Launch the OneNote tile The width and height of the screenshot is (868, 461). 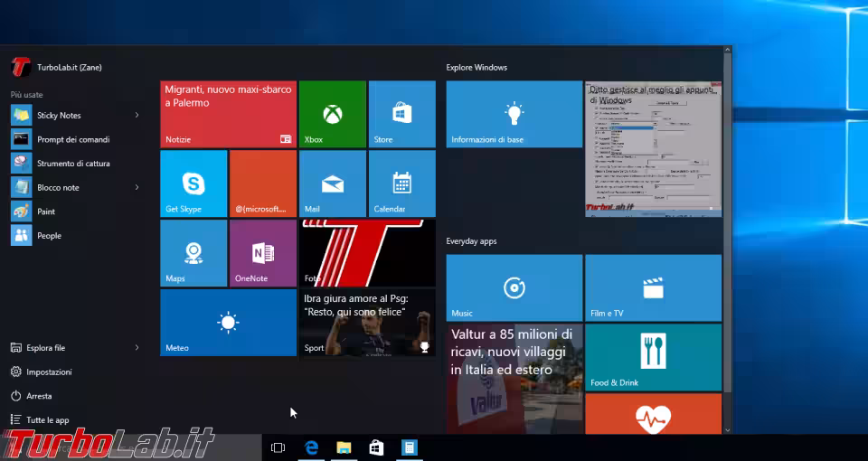click(263, 253)
